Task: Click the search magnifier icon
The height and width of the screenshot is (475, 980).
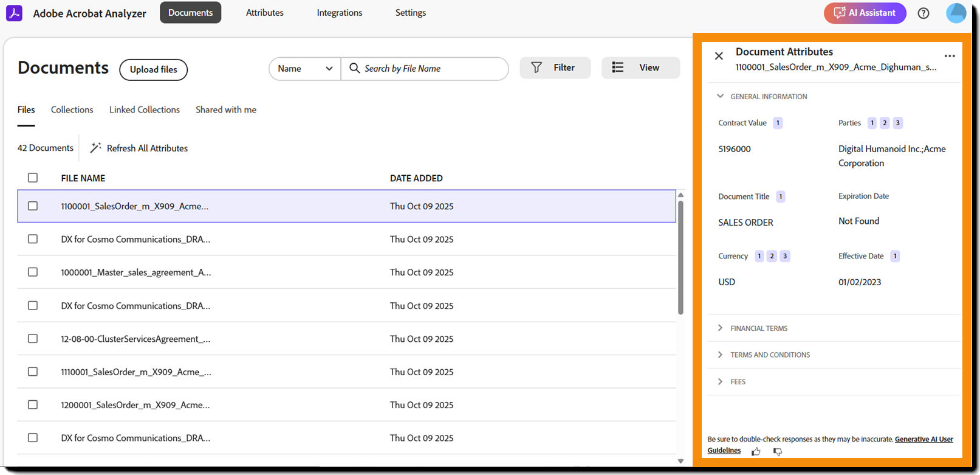Action: [x=355, y=68]
